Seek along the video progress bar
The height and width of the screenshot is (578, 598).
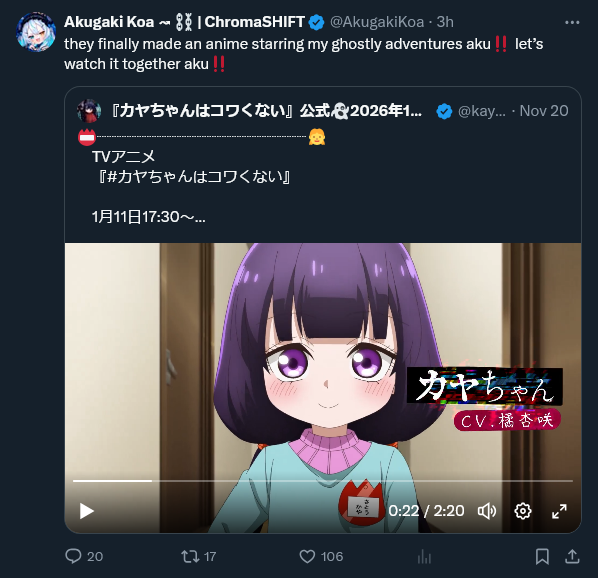click(323, 481)
